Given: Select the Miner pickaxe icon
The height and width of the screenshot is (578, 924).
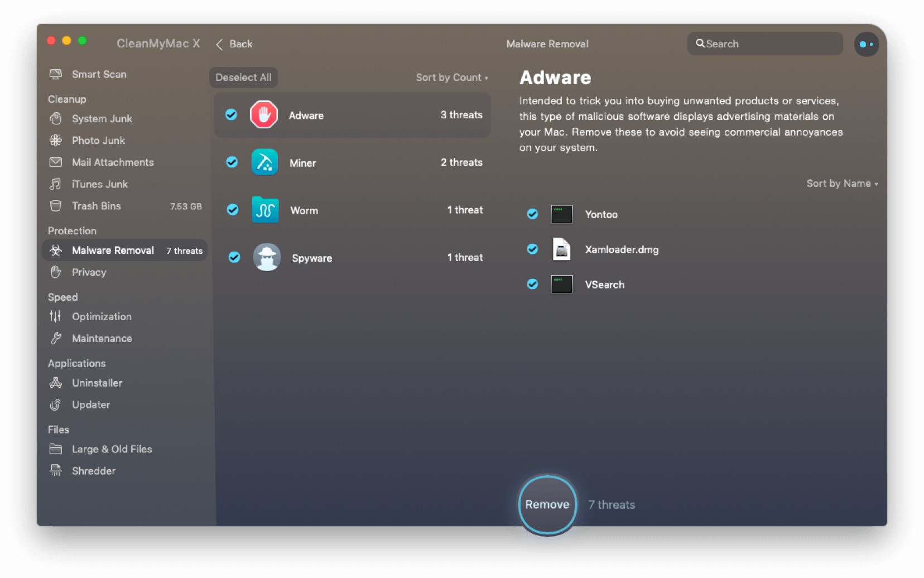Looking at the screenshot, I should click(264, 162).
